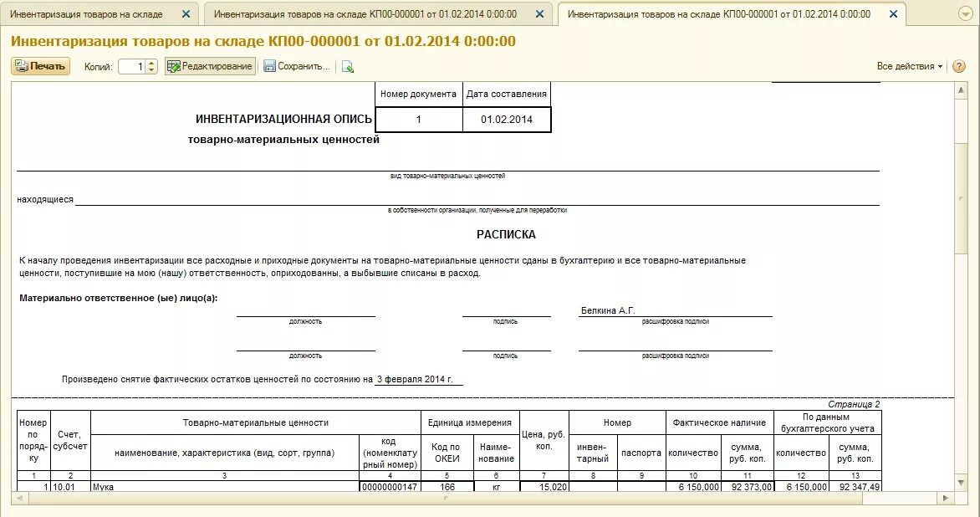Viewport: 980px width, 517px height.
Task: Click the page title Инвентаризация товаров на складе КП00-000001
Action: pos(263,41)
